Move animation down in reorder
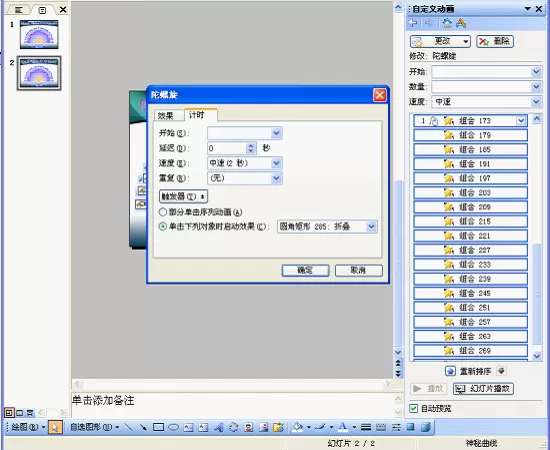Screen dimensions: 550x450 (501, 371)
